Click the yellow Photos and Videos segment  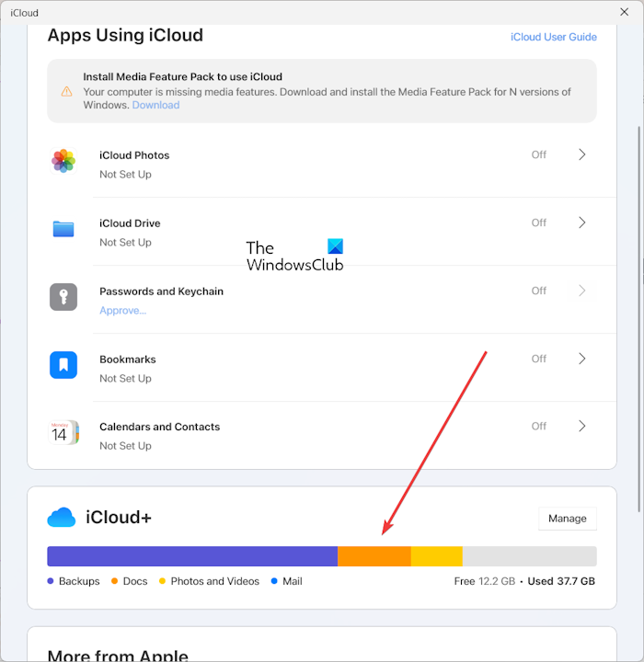click(436, 556)
